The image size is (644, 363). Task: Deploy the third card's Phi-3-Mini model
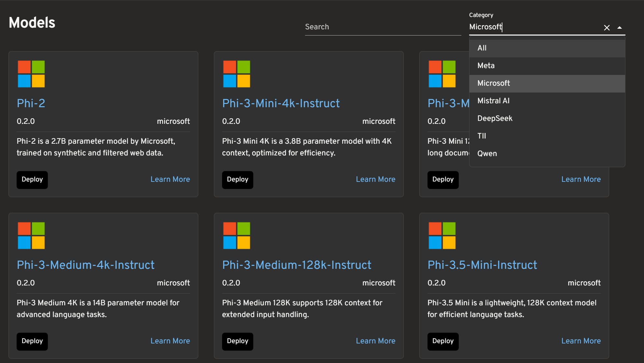pos(443,180)
